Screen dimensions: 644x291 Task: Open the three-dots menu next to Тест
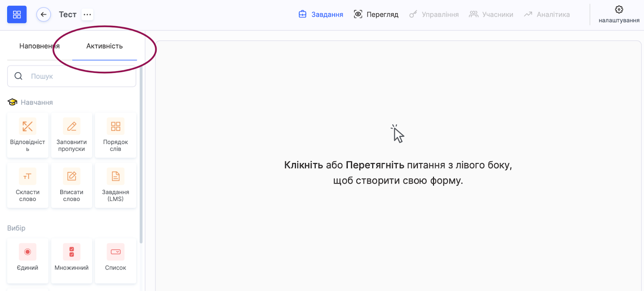point(87,14)
